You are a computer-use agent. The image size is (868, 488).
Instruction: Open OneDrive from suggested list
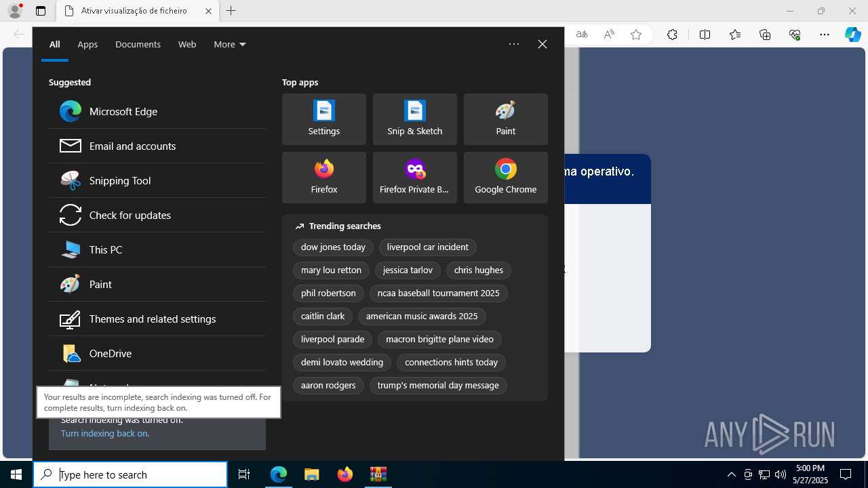point(157,353)
